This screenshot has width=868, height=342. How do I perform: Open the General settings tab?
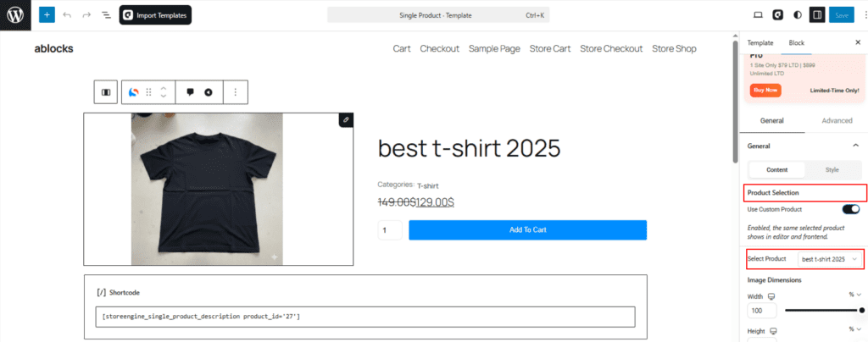pyautogui.click(x=771, y=120)
